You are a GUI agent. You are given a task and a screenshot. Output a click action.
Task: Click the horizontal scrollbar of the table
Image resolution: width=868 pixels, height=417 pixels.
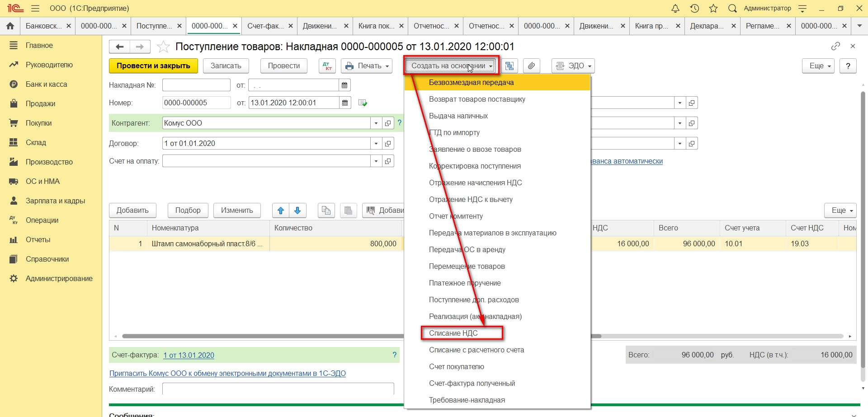pyautogui.click(x=262, y=336)
